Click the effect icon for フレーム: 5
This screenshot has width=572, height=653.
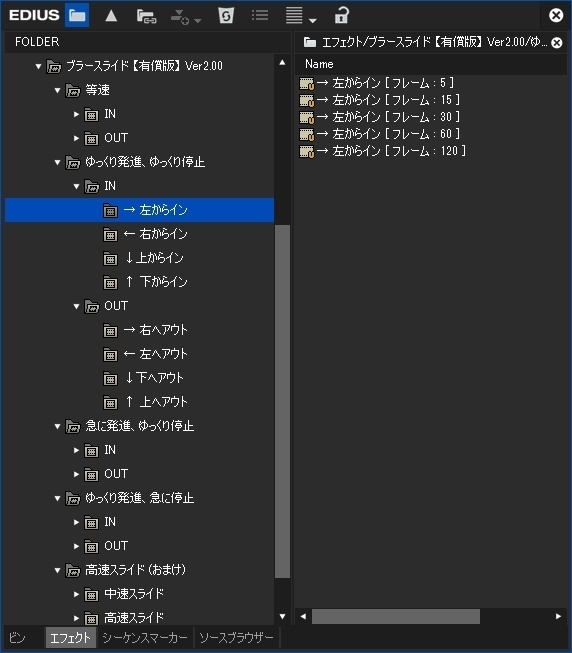[307, 84]
